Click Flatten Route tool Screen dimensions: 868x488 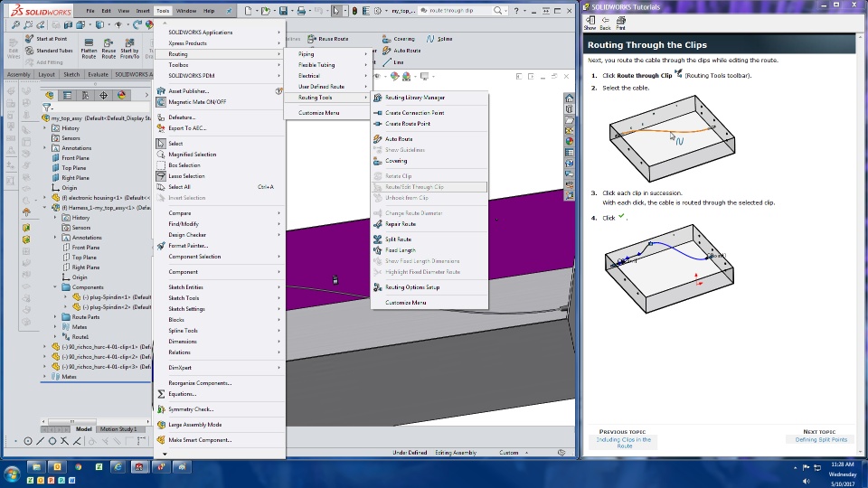pyautogui.click(x=89, y=48)
